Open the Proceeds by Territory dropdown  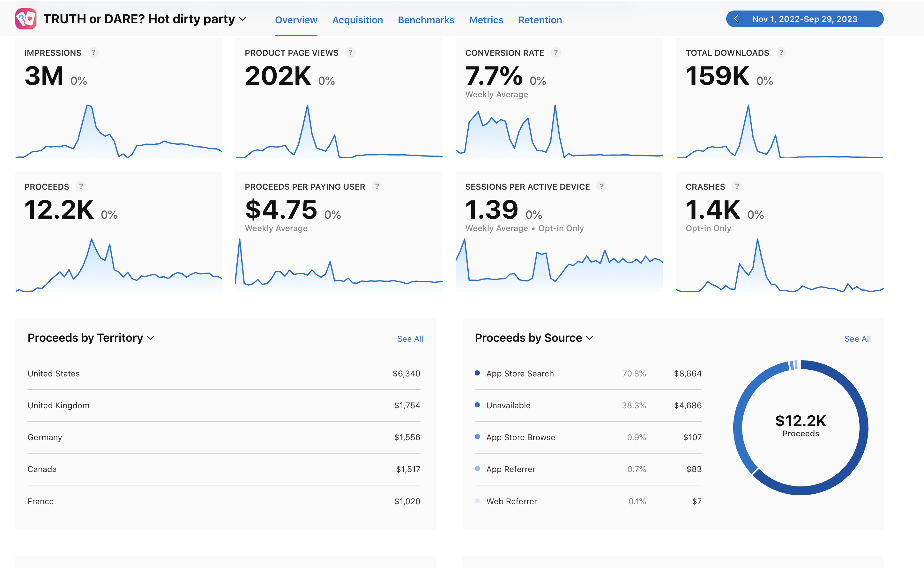point(151,338)
